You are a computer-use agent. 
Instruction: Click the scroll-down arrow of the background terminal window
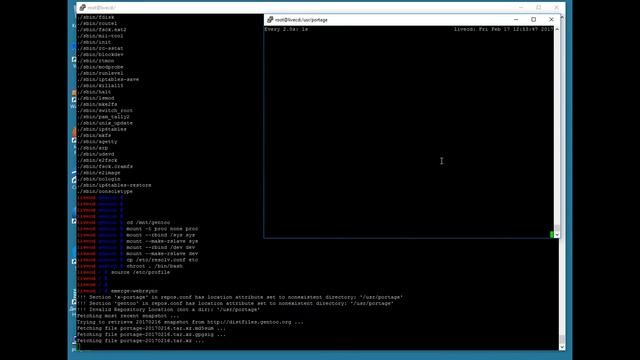[x=562, y=347]
